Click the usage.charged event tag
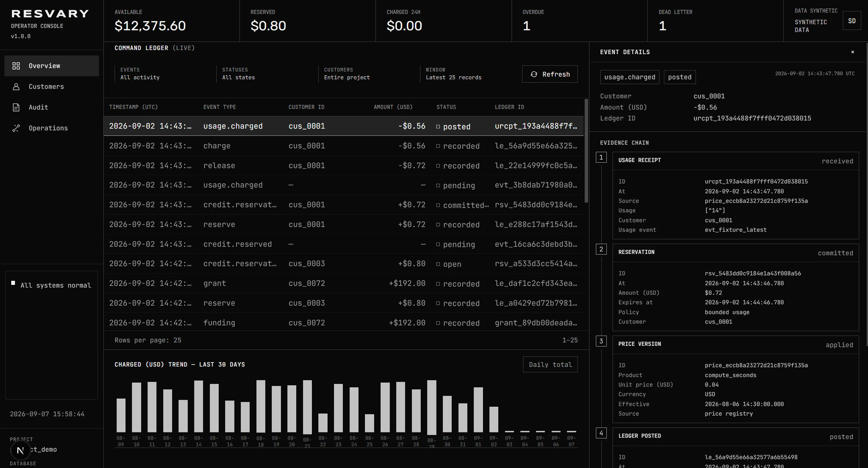The image size is (868, 468). click(630, 77)
